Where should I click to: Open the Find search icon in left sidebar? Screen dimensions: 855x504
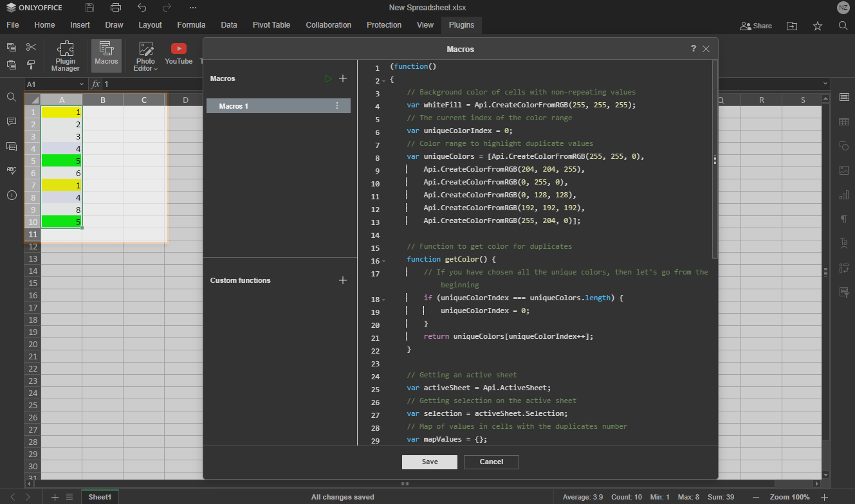pyautogui.click(x=12, y=97)
